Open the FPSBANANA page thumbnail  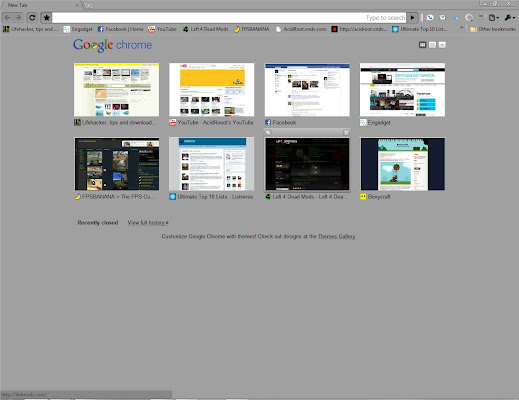(117, 164)
